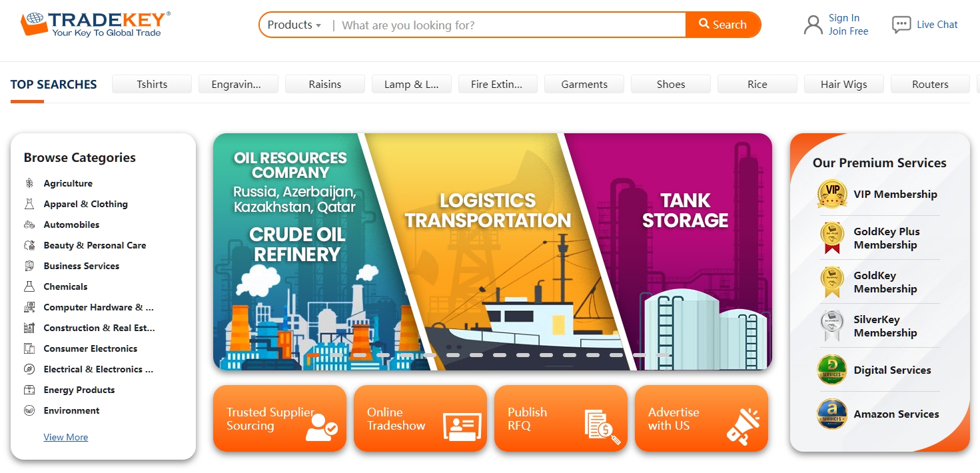Click the orange Search button
980x473 pixels.
[x=723, y=25]
